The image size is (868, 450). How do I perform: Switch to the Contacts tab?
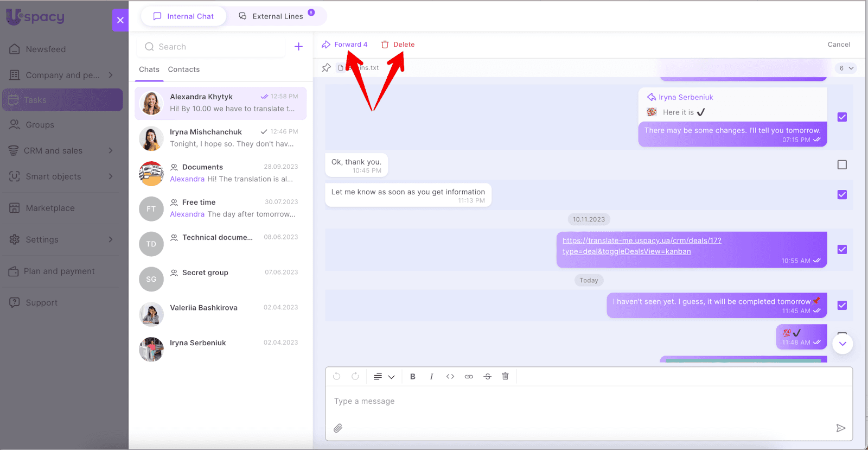point(183,69)
